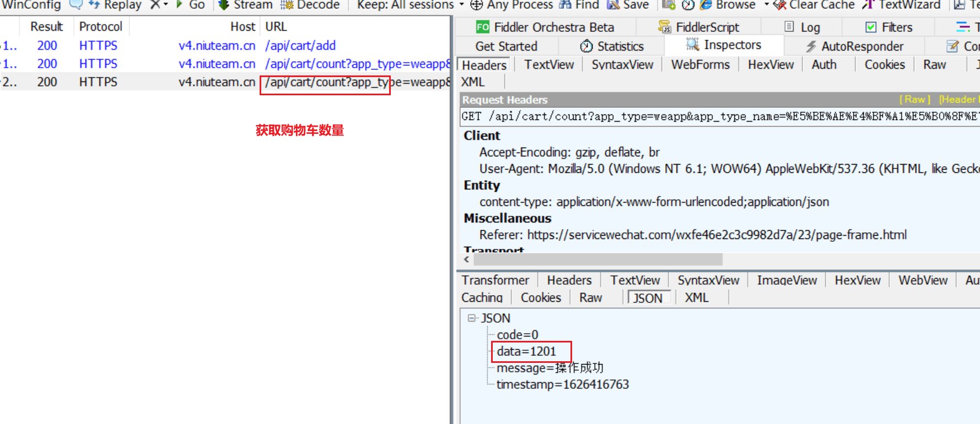Select the Referer header line
The image size is (980, 424).
pos(693,235)
